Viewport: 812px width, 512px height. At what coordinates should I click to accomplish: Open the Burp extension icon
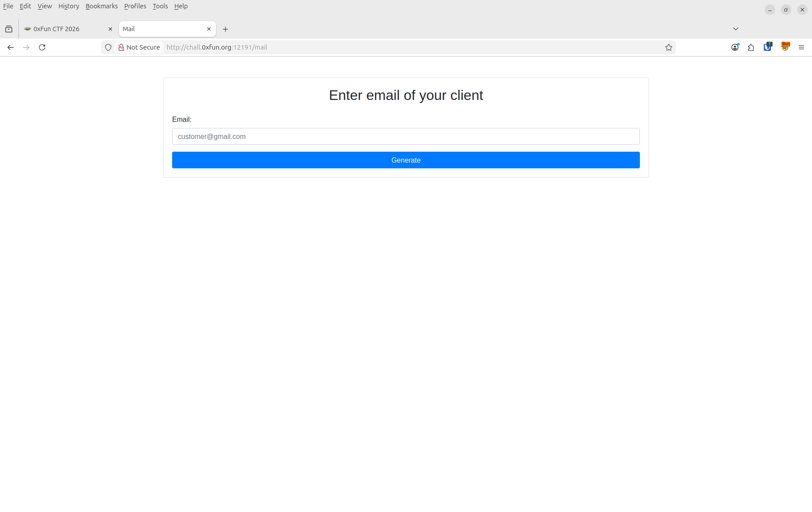coord(785,47)
